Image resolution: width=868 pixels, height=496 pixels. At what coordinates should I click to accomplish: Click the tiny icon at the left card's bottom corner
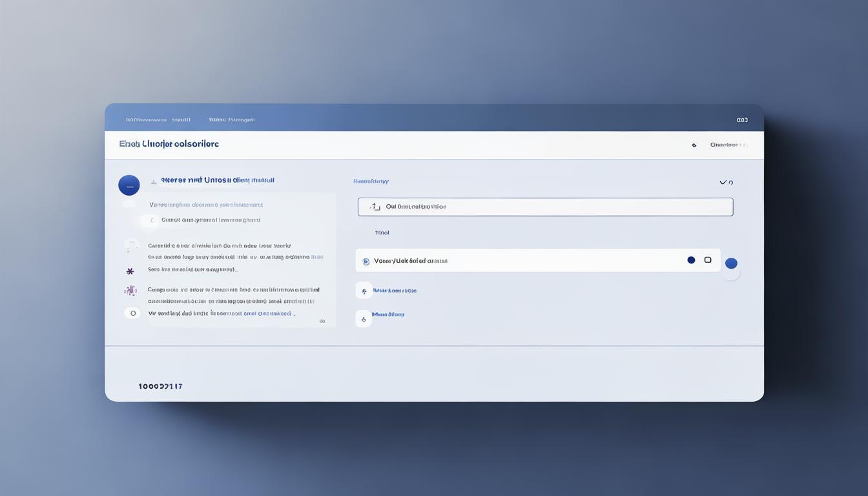(x=322, y=320)
